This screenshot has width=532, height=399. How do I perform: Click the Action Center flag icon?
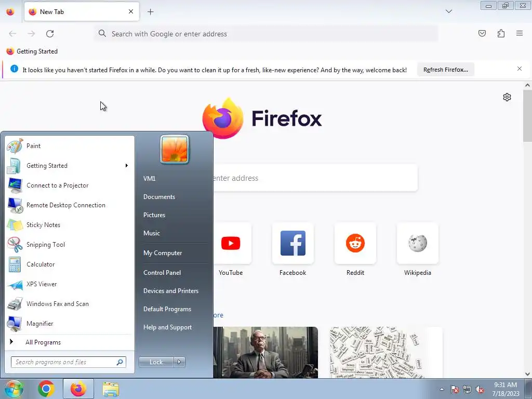coord(455,389)
